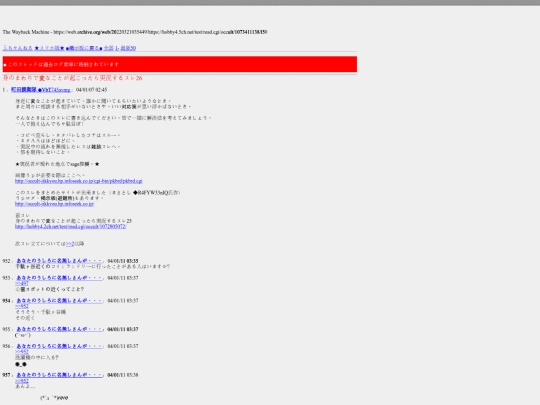This screenshot has height=405, width=540.
Task: Follow the >>952 anchor in post 956
Action: (22, 352)
